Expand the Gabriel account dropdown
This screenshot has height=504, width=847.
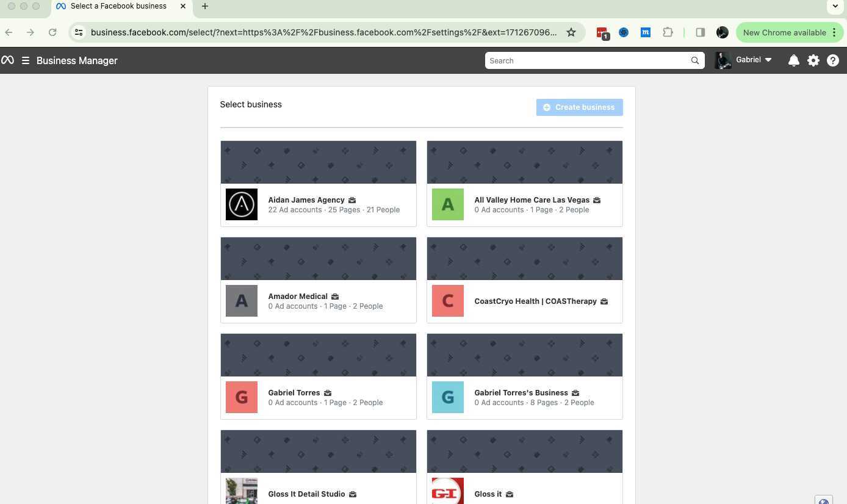coord(768,60)
